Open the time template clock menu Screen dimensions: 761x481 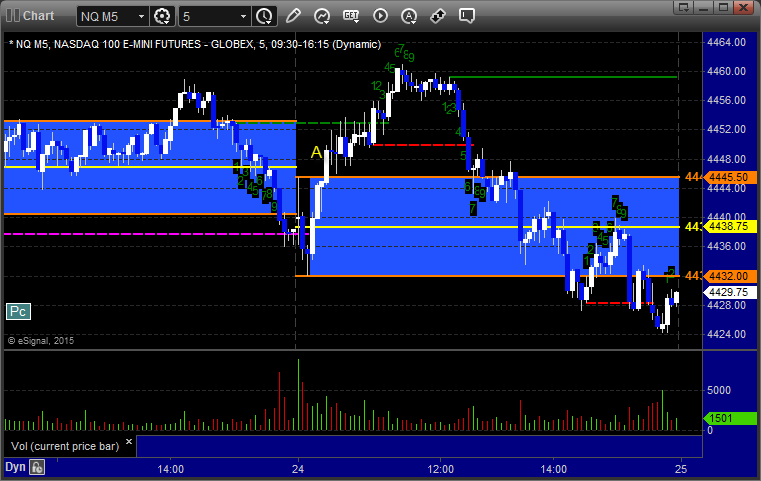pyautogui.click(x=265, y=16)
